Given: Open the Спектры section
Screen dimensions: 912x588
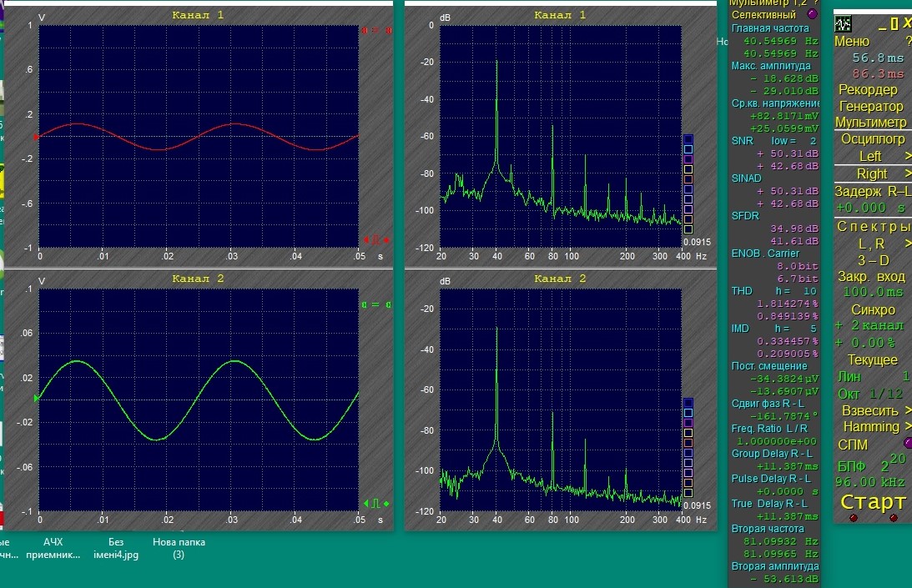Looking at the screenshot, I should pos(873,226).
